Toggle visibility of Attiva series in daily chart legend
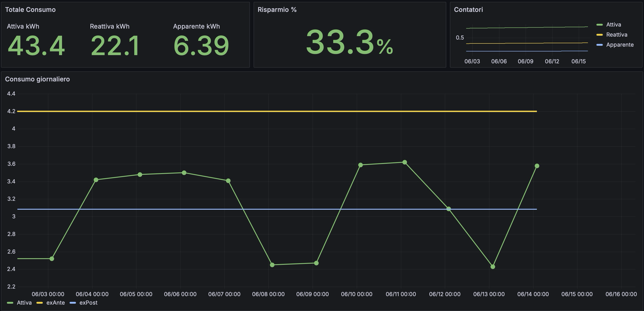This screenshot has width=644, height=311. pyautogui.click(x=24, y=303)
